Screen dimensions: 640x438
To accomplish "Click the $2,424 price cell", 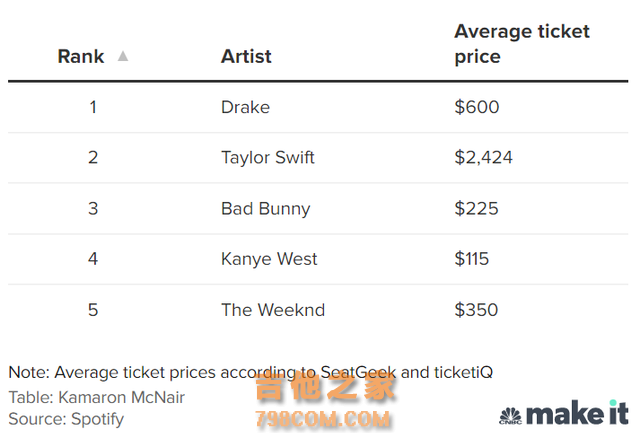I will 484,158.
